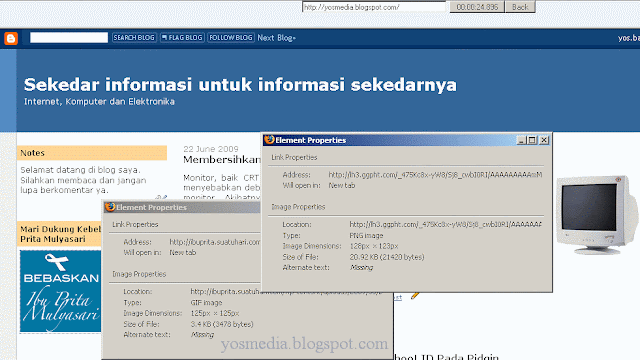
Task: Minimize the front Element Properties window
Action: (521, 140)
